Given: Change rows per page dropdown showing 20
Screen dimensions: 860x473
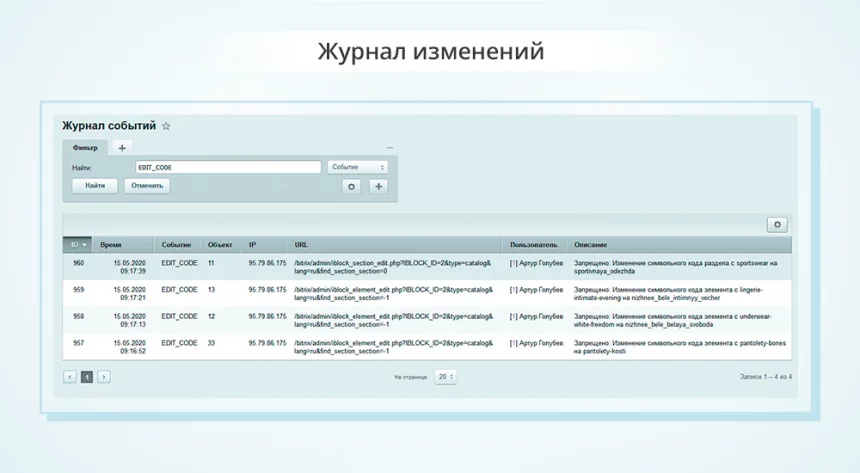Looking at the screenshot, I should pos(445,377).
